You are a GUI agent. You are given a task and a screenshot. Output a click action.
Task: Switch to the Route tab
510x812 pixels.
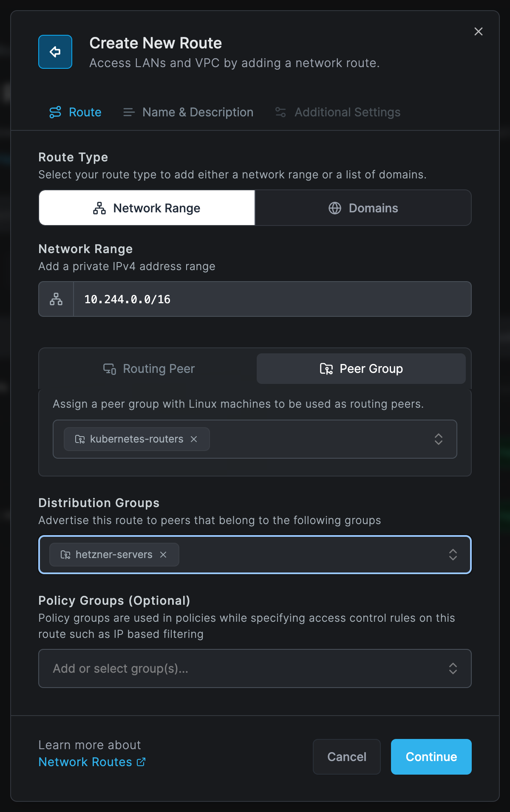coord(75,112)
